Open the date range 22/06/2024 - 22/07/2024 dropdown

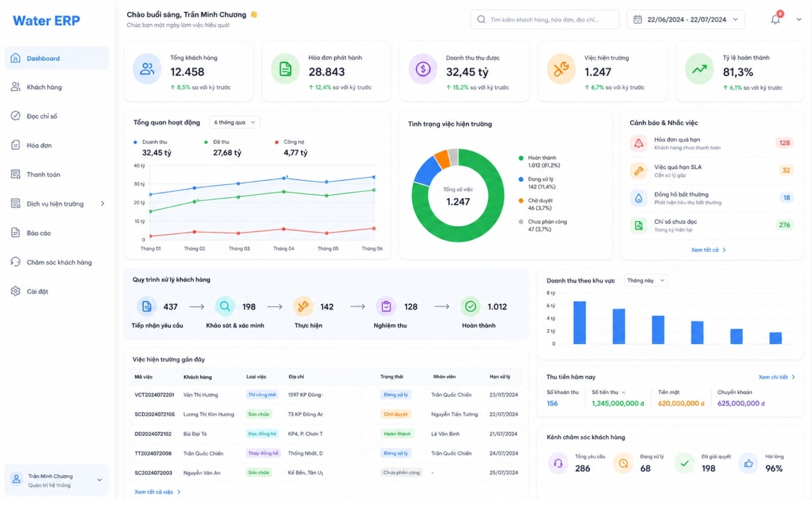(x=686, y=20)
